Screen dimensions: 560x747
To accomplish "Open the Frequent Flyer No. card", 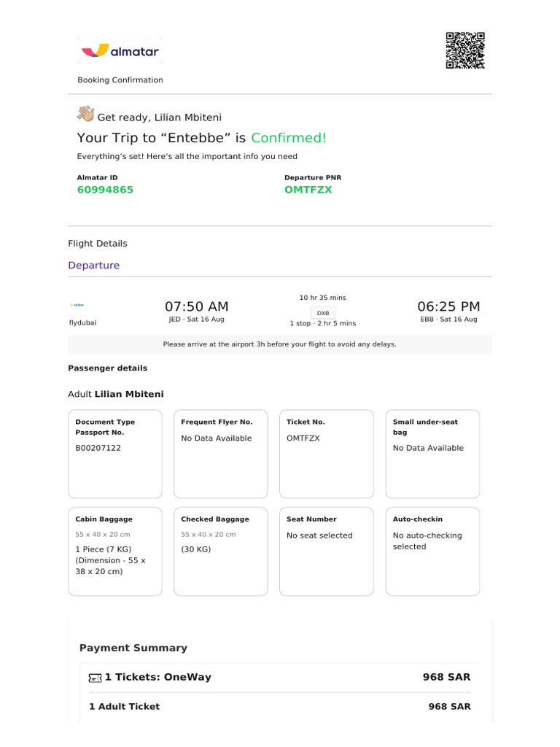I will [x=221, y=454].
